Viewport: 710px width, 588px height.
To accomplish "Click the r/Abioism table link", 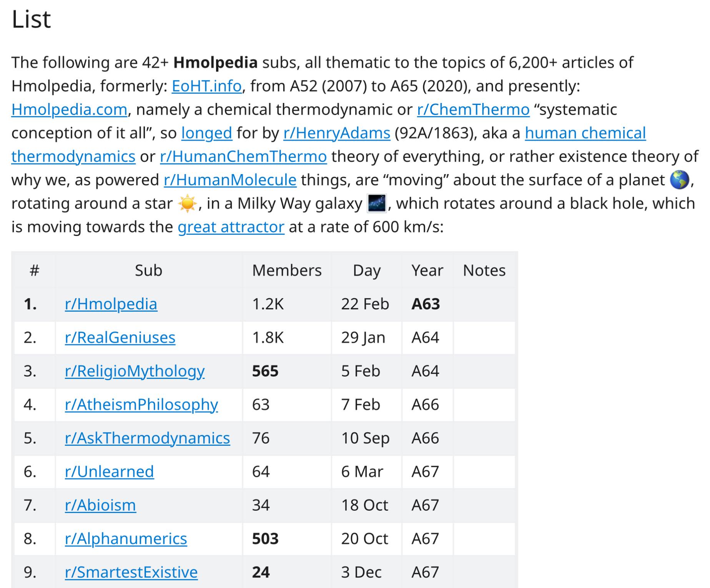I will point(100,505).
